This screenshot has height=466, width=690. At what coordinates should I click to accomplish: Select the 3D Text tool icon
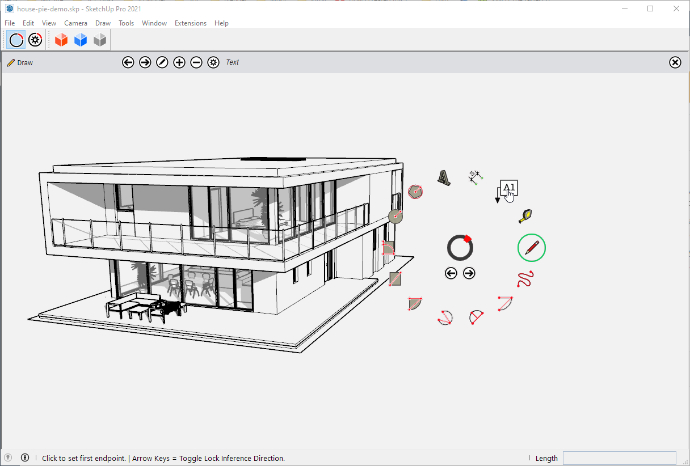pyautogui.click(x=444, y=178)
